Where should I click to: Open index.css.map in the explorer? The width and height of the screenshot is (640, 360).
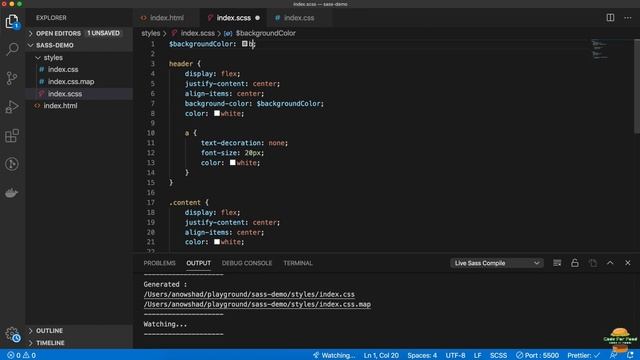pos(79,82)
